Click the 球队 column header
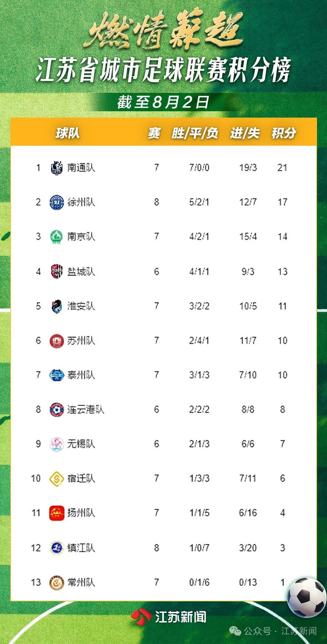The image size is (327, 644). point(68,133)
